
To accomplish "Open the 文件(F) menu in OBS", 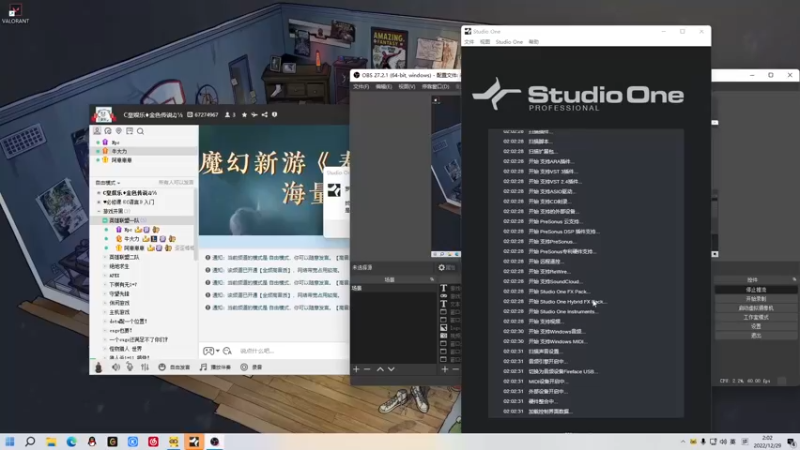I will click(x=361, y=87).
